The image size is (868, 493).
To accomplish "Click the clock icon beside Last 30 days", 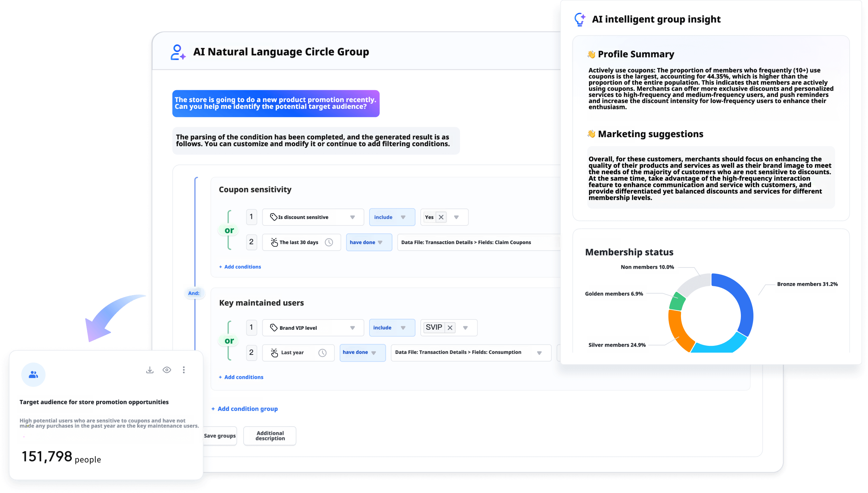I will coord(329,242).
